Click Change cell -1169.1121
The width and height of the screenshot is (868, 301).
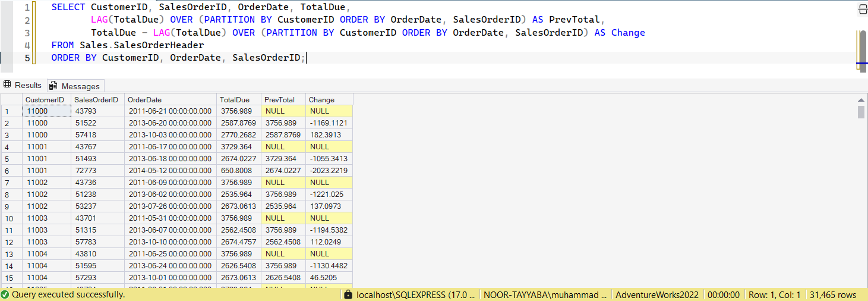tap(329, 123)
